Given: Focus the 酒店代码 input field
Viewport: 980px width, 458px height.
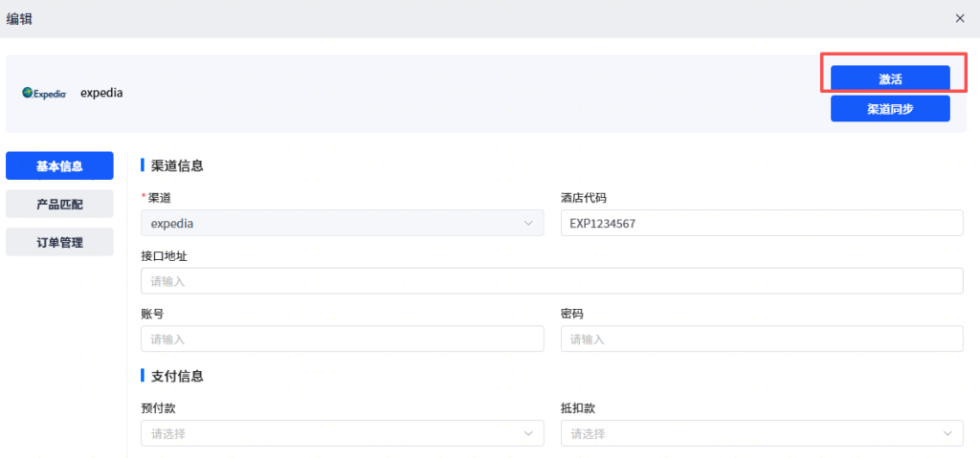Looking at the screenshot, I should (x=761, y=223).
